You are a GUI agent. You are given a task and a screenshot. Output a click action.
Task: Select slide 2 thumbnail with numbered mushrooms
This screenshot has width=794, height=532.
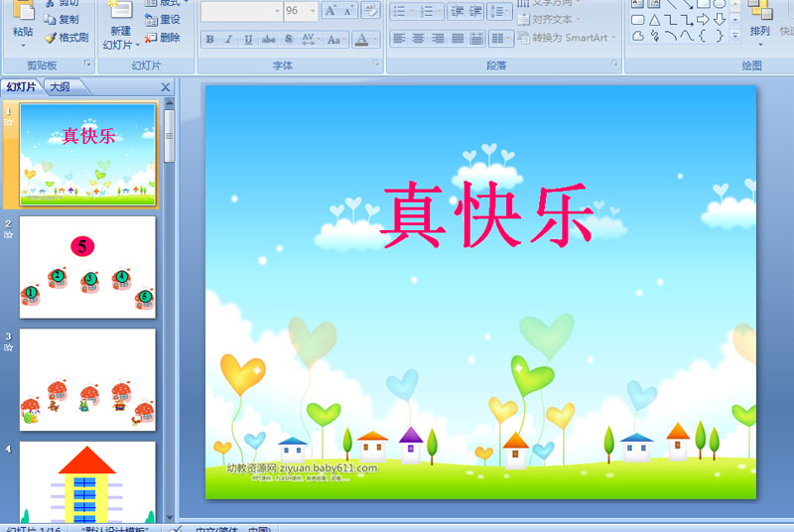(x=87, y=267)
